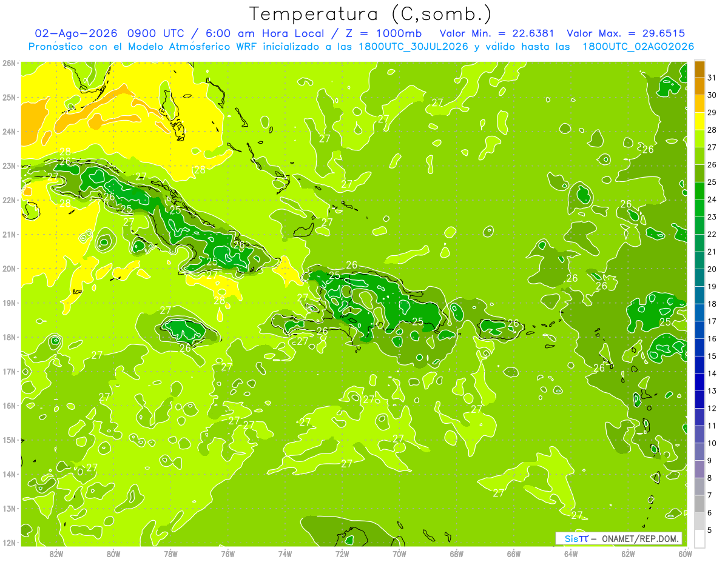Image resolution: width=728 pixels, height=562 pixels.
Task: Click longitude axis label '80W'
Action: tap(113, 554)
